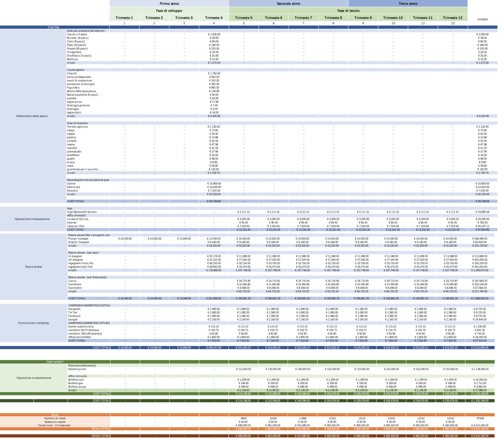This screenshot has height=440, width=504.
Task: Select the '€ 1,760.00' cell for 4 fuochi
Action: 214,73
